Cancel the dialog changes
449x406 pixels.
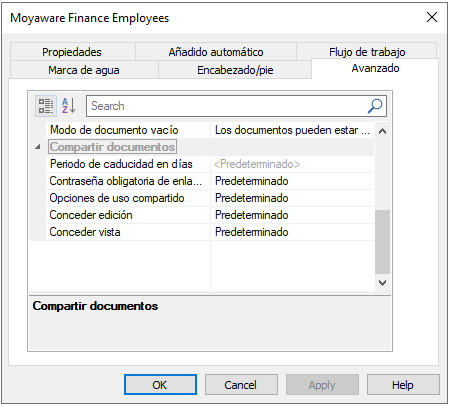tap(241, 385)
